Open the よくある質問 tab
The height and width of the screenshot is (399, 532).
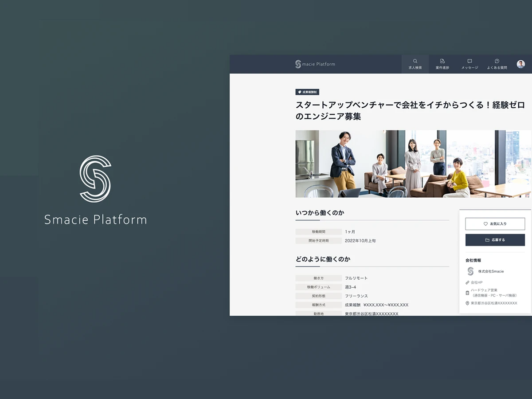(497, 64)
